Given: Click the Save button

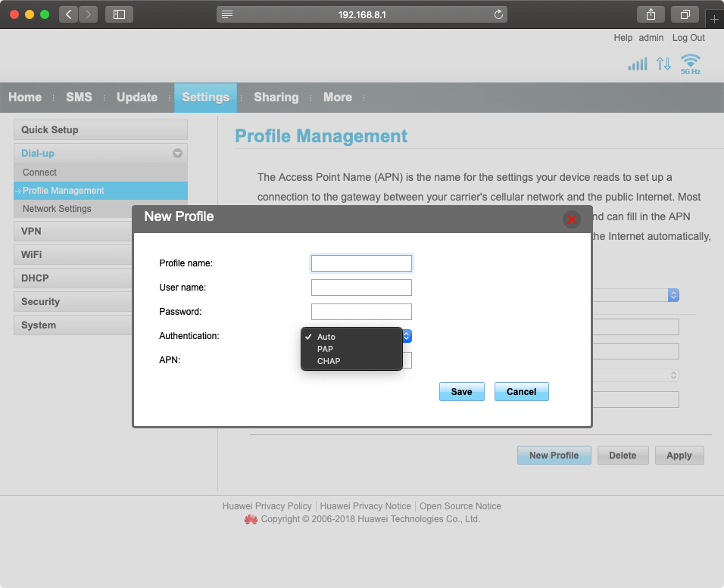Looking at the screenshot, I should [461, 391].
